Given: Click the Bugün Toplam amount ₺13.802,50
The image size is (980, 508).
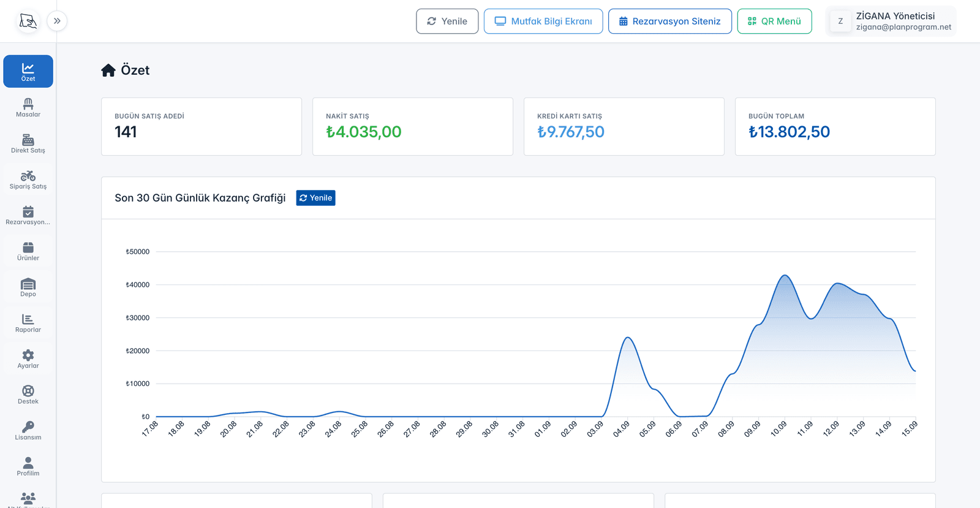Looking at the screenshot, I should click(790, 132).
